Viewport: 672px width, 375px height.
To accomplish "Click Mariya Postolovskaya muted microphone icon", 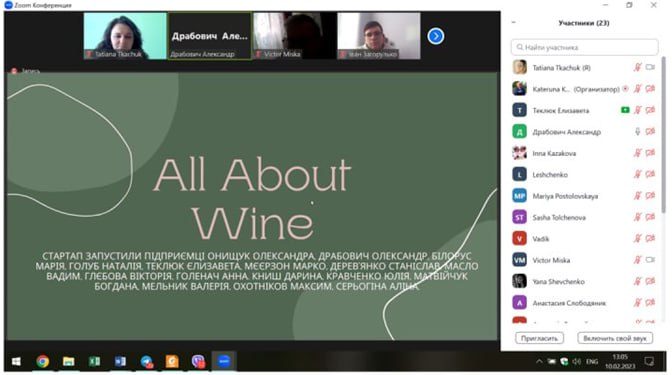I will (x=638, y=196).
